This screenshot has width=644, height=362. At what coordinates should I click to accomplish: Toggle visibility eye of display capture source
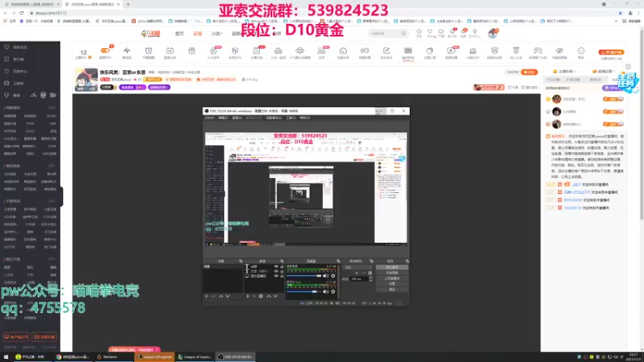pos(275,276)
